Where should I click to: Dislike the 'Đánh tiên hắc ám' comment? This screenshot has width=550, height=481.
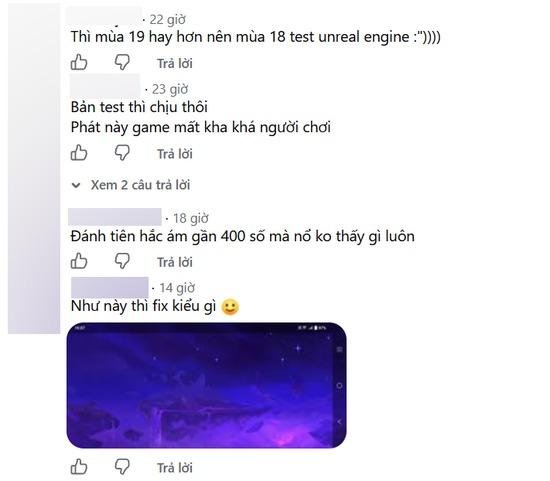122,261
